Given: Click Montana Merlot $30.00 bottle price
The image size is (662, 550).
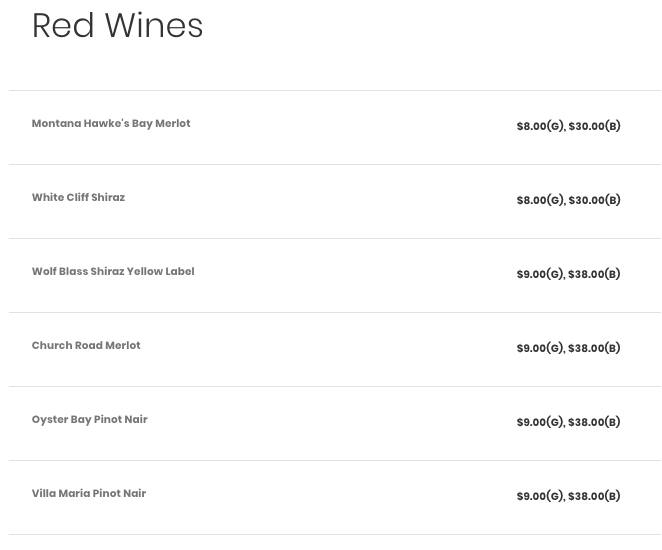Looking at the screenshot, I should click(594, 127).
